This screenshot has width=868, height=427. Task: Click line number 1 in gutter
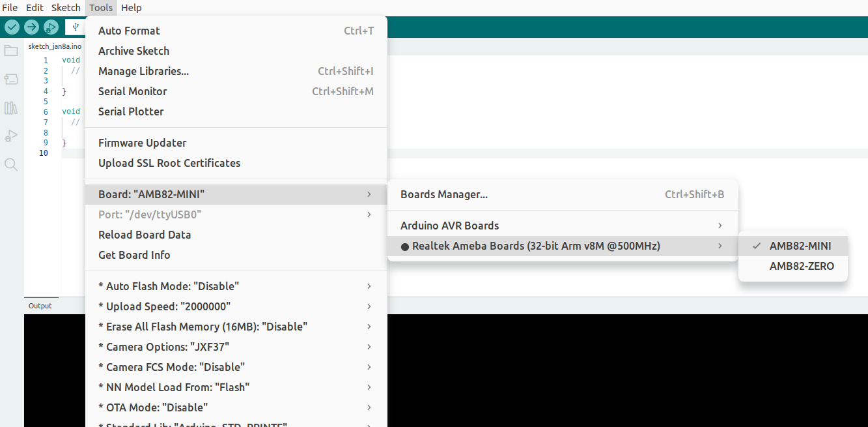coord(46,60)
